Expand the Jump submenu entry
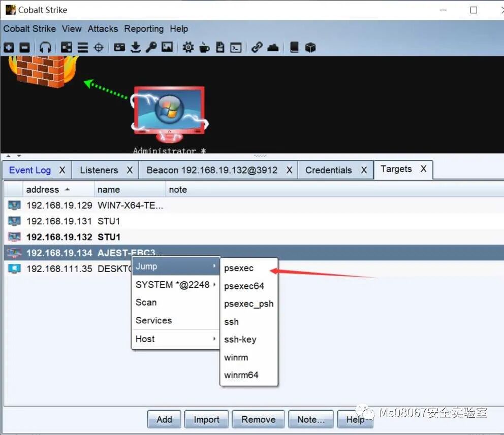Image resolution: width=504 pixels, height=435 pixels. pyautogui.click(x=176, y=266)
